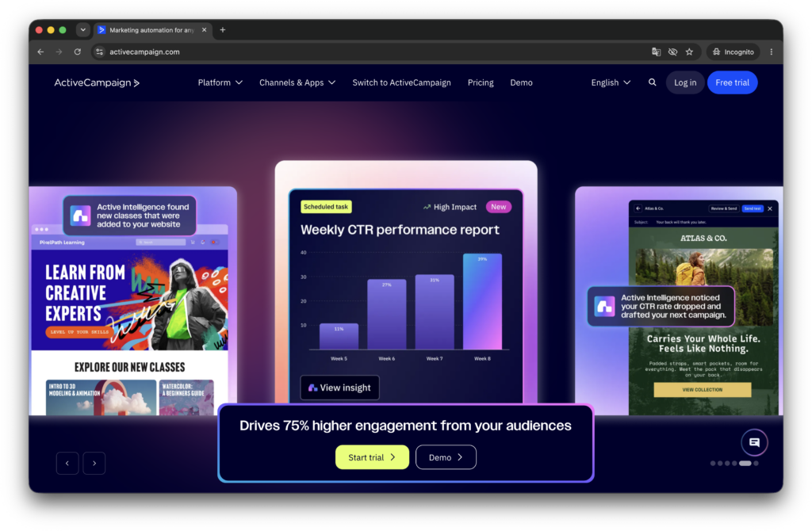Click the Scheduled task tag
Image resolution: width=812 pixels, height=531 pixels.
[x=326, y=207]
